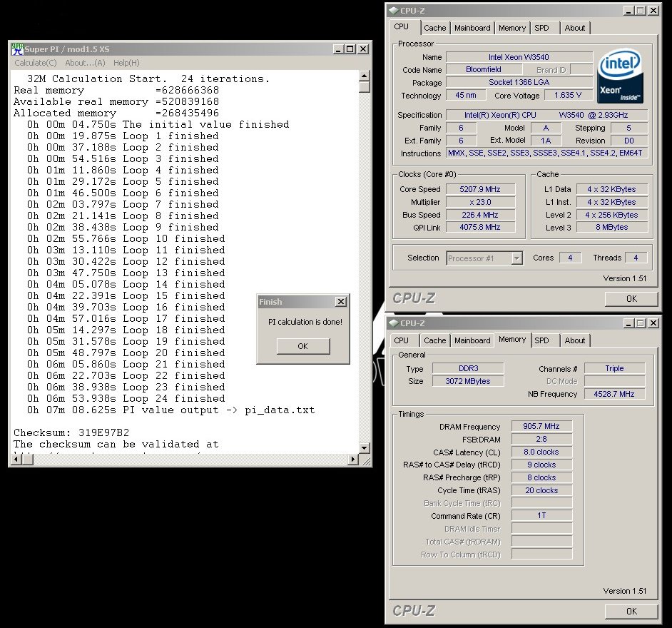
Task: Click the 8.0 clocks CAS Latency value
Action: (x=541, y=452)
